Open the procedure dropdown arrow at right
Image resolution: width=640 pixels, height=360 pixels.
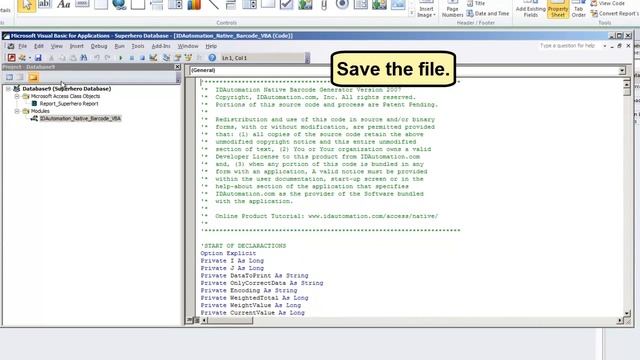(622, 71)
